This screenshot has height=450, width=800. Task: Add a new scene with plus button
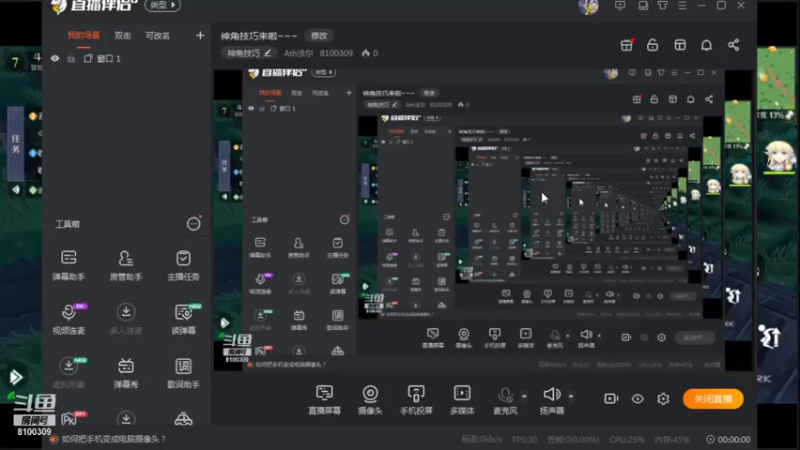tap(200, 35)
